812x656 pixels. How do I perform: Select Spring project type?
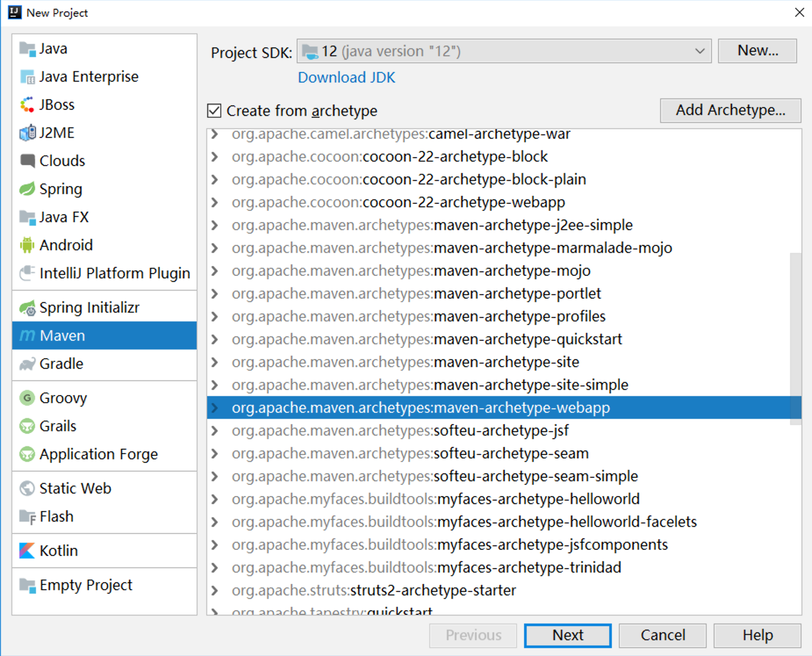click(104, 189)
